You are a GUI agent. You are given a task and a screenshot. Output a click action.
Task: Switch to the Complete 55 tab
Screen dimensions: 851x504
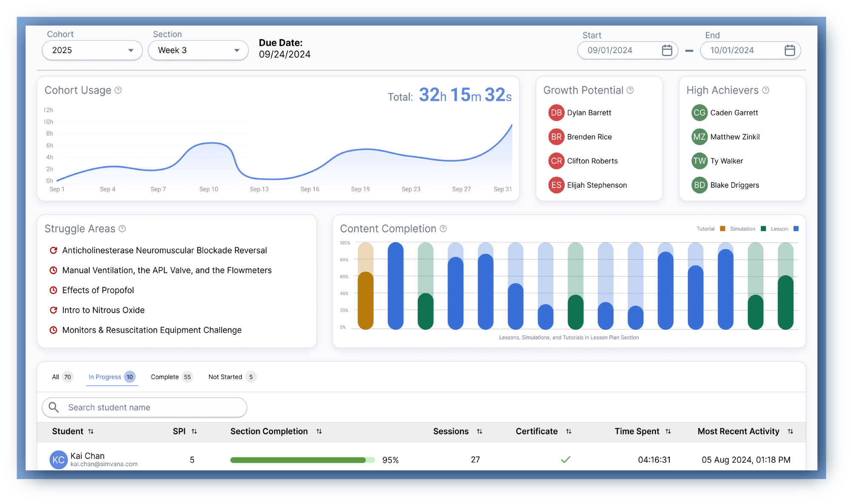pos(171,377)
